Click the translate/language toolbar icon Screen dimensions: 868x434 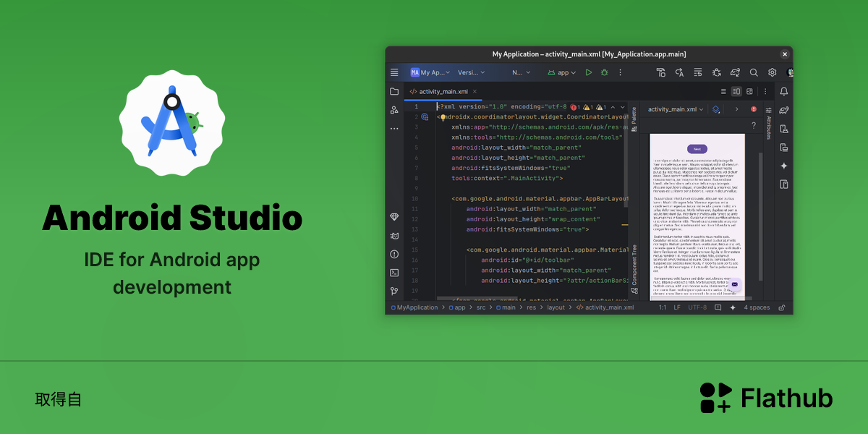[680, 72]
